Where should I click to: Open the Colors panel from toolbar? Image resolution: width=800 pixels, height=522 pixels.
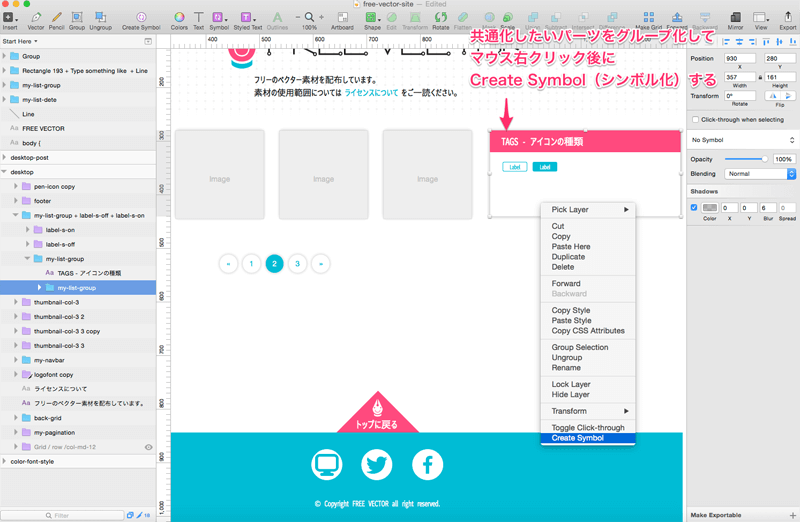click(179, 18)
